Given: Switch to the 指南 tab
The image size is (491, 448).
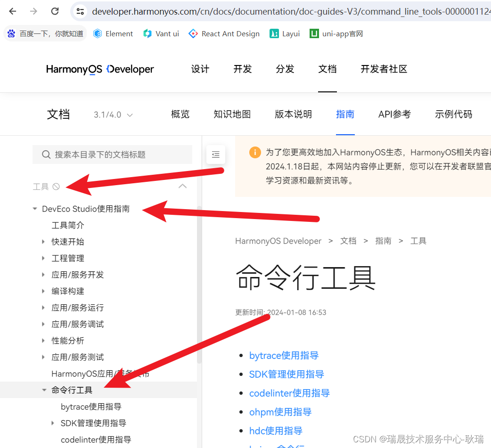Looking at the screenshot, I should coord(345,114).
